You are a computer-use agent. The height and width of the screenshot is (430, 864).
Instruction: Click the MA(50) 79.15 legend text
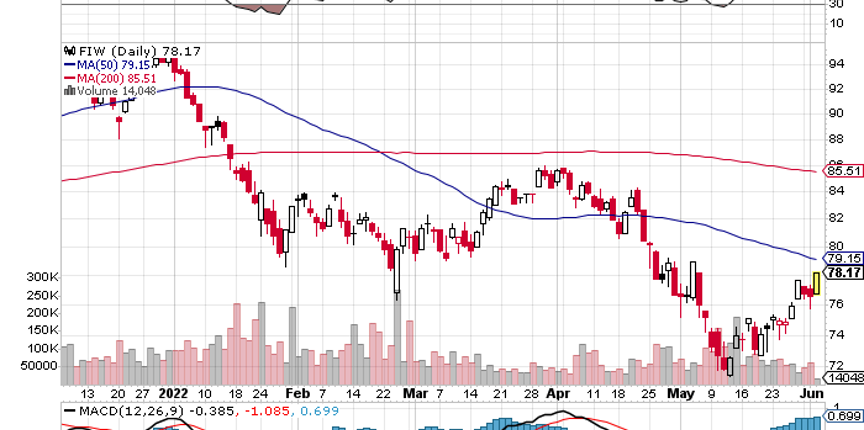click(114, 64)
